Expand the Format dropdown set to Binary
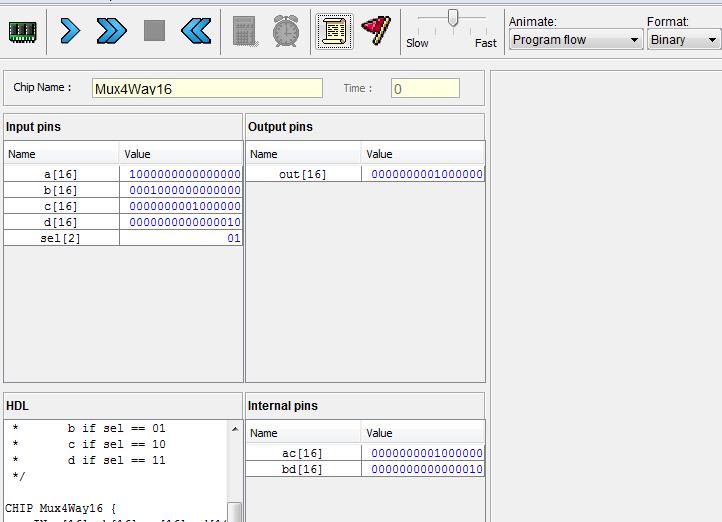This screenshot has height=522, width=722. click(x=683, y=40)
